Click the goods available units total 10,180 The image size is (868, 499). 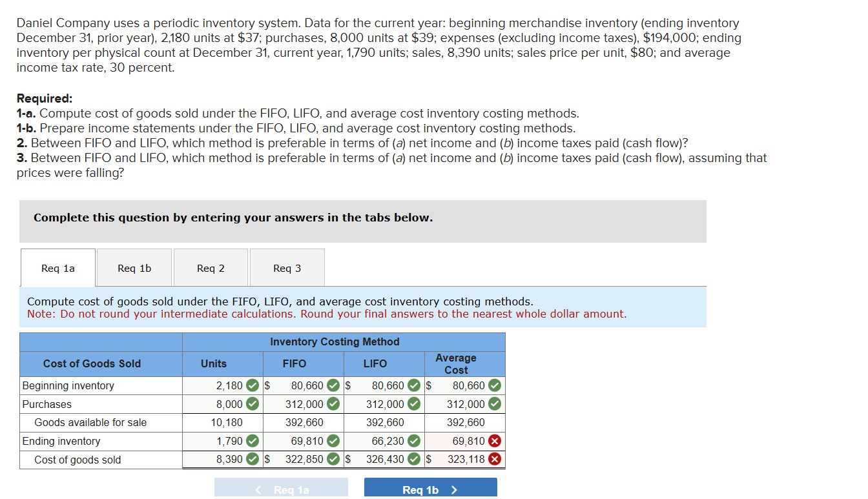click(x=227, y=423)
